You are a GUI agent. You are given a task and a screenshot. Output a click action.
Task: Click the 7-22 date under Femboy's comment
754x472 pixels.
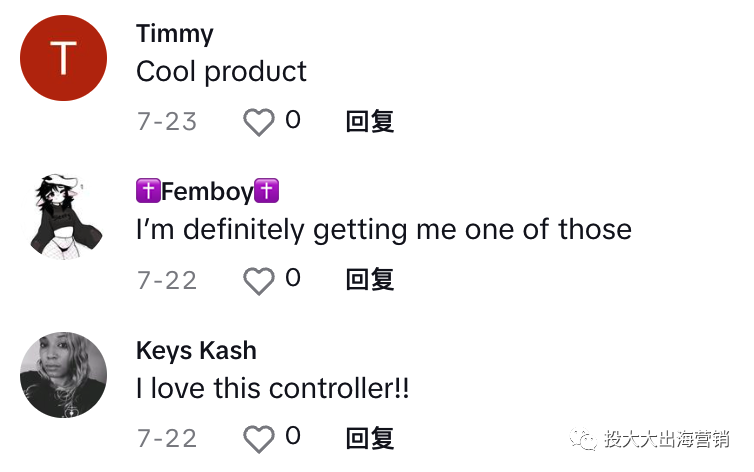[x=167, y=280]
